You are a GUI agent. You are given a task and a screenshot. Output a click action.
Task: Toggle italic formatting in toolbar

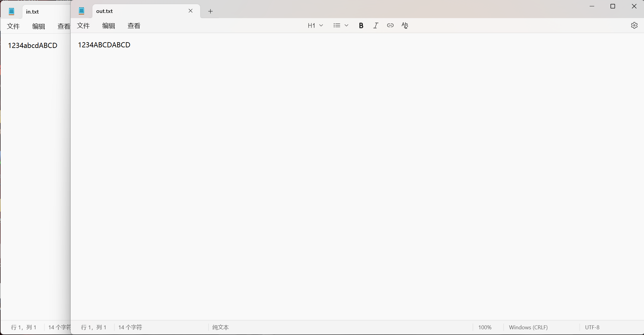(376, 26)
